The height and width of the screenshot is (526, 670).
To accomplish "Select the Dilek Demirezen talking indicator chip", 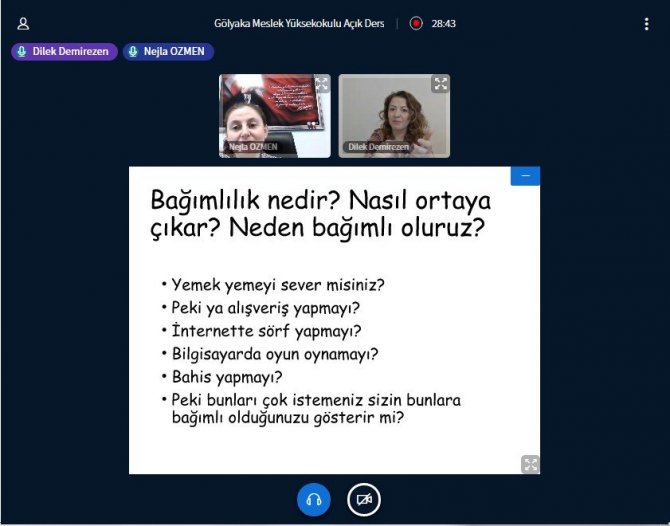I will [65, 51].
